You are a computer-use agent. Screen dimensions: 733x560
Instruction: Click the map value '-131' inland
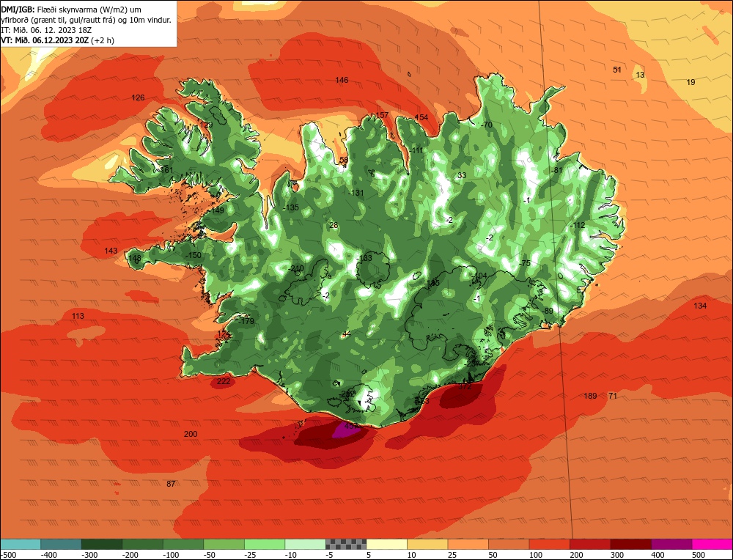point(356,193)
